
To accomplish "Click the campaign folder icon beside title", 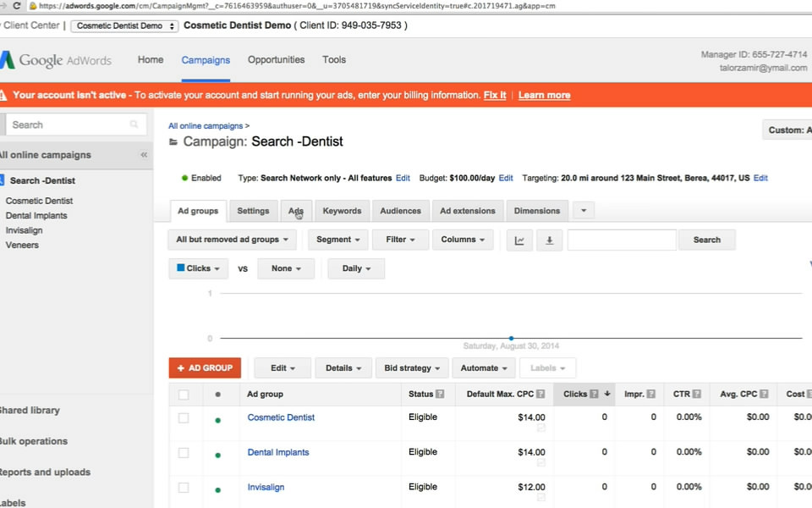I will [173, 141].
